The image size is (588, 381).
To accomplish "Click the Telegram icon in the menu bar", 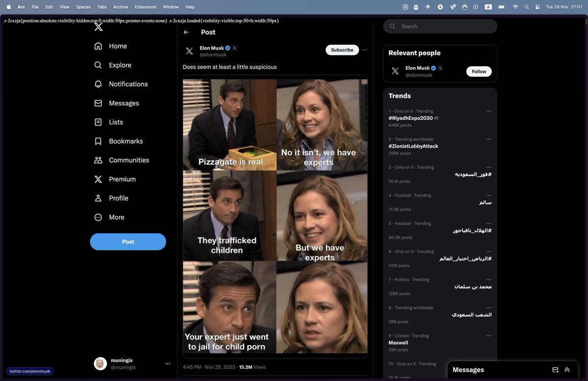I will 441,7.
